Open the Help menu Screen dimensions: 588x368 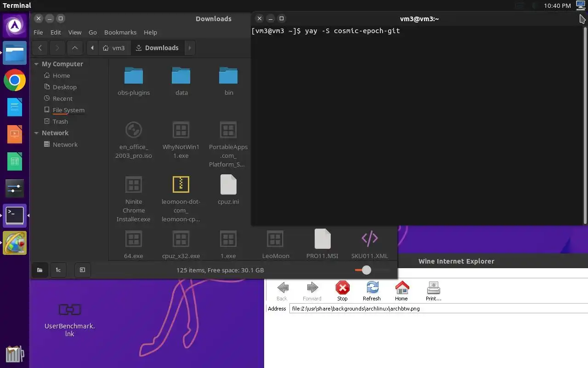150,32
